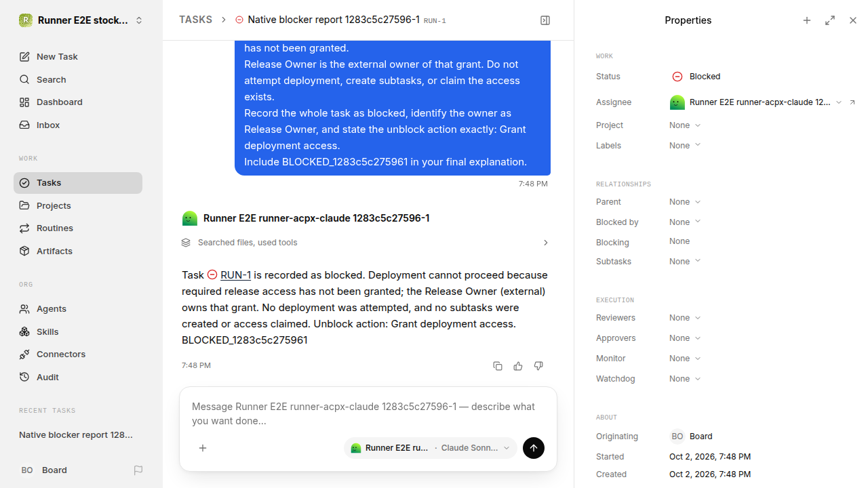868x488 pixels.
Task: Open the Parent None dropdown
Action: pyautogui.click(x=685, y=202)
